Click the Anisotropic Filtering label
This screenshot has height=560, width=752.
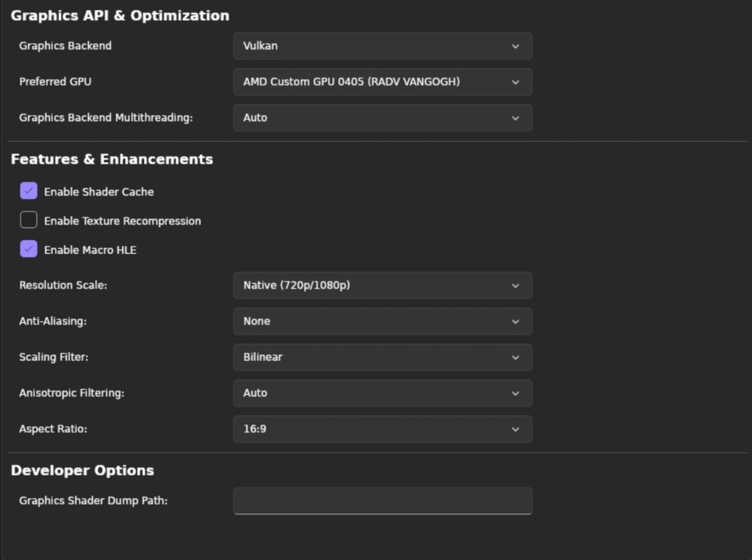71,393
